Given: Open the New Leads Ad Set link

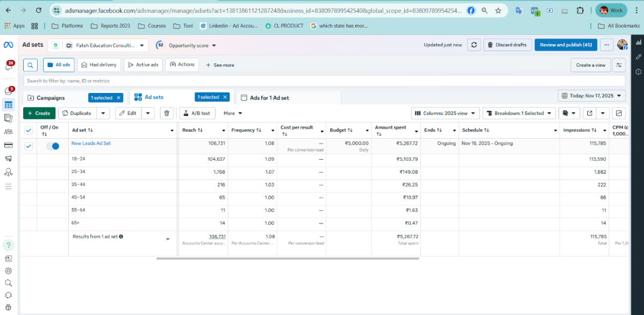Looking at the screenshot, I should coord(91,144).
